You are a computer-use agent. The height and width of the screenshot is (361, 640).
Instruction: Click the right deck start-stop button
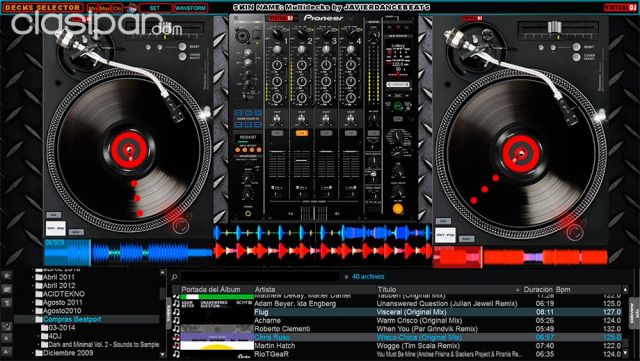445,235
